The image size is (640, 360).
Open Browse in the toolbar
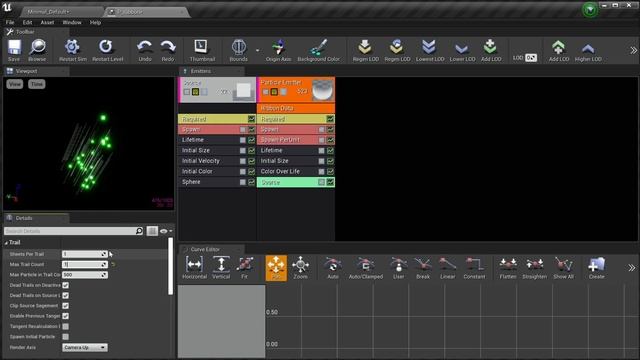(x=37, y=50)
